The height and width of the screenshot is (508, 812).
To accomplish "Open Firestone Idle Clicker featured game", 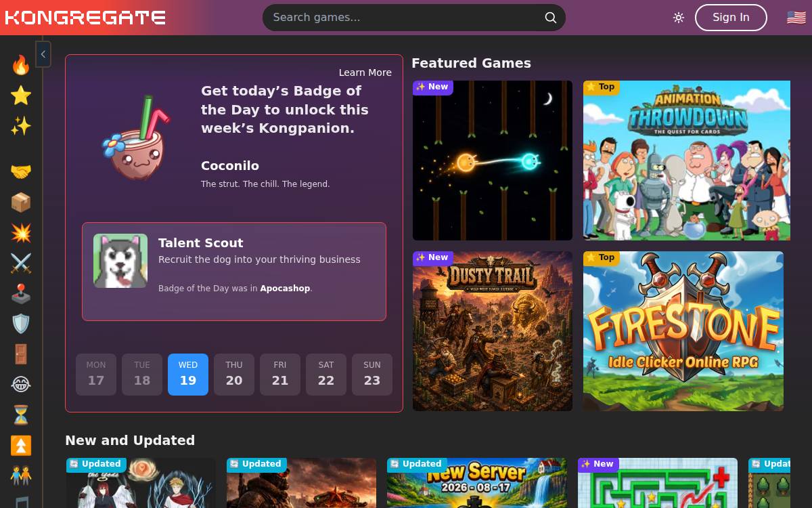I will click(x=683, y=331).
